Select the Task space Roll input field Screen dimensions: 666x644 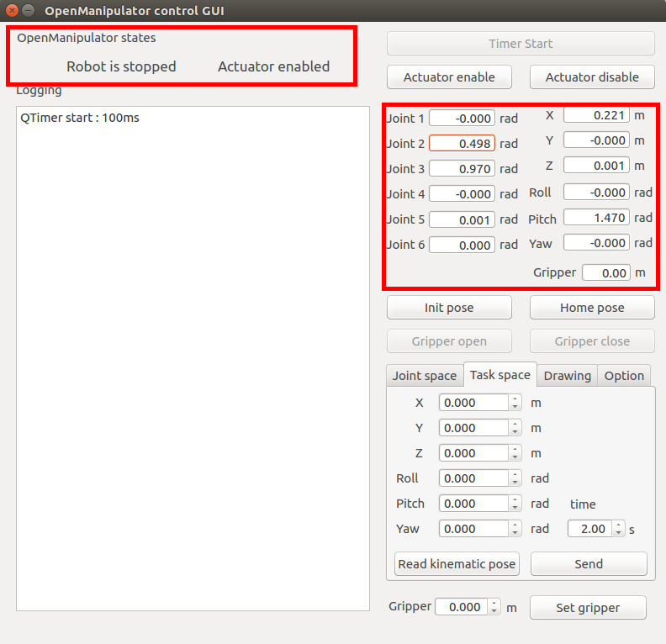[473, 478]
